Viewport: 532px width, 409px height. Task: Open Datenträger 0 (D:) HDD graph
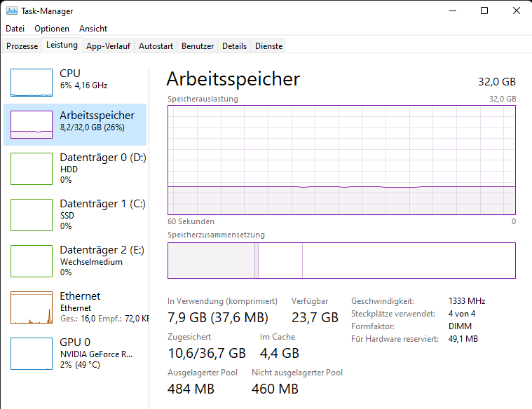[x=32, y=169]
